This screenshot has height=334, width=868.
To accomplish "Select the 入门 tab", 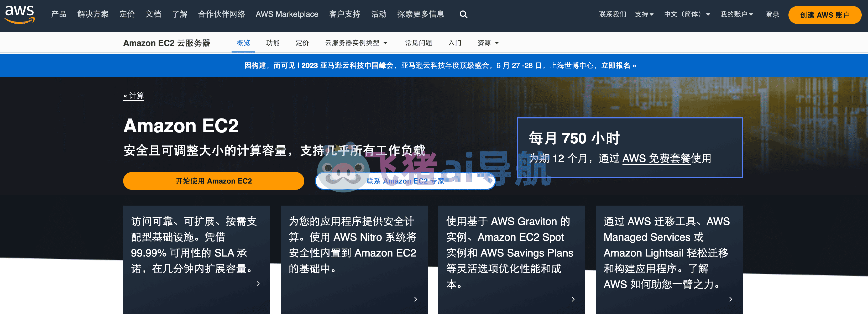I will [x=454, y=43].
